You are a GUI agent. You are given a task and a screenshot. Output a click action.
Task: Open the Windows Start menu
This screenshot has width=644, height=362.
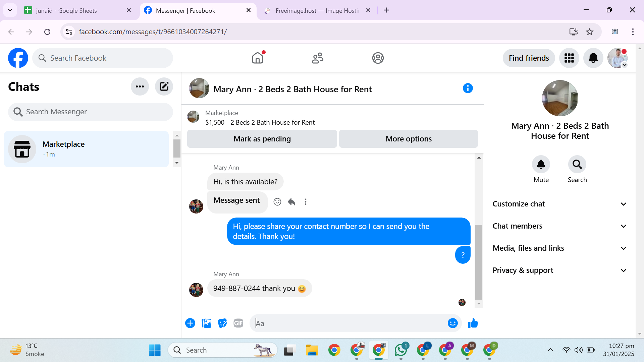coord(155,350)
